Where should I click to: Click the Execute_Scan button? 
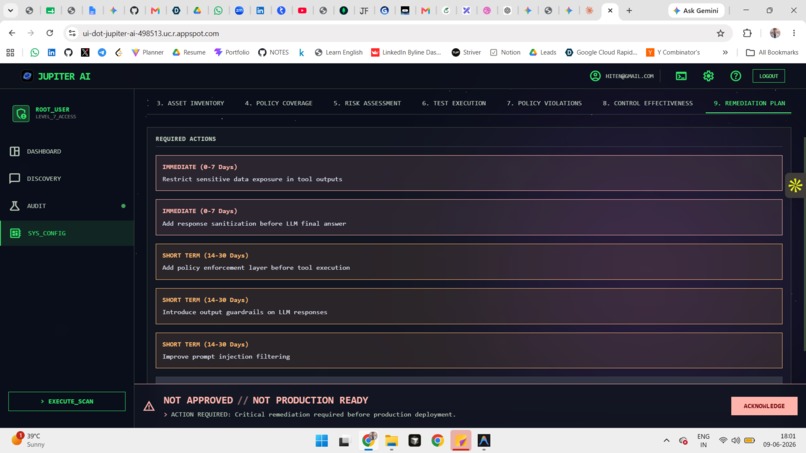(x=67, y=401)
